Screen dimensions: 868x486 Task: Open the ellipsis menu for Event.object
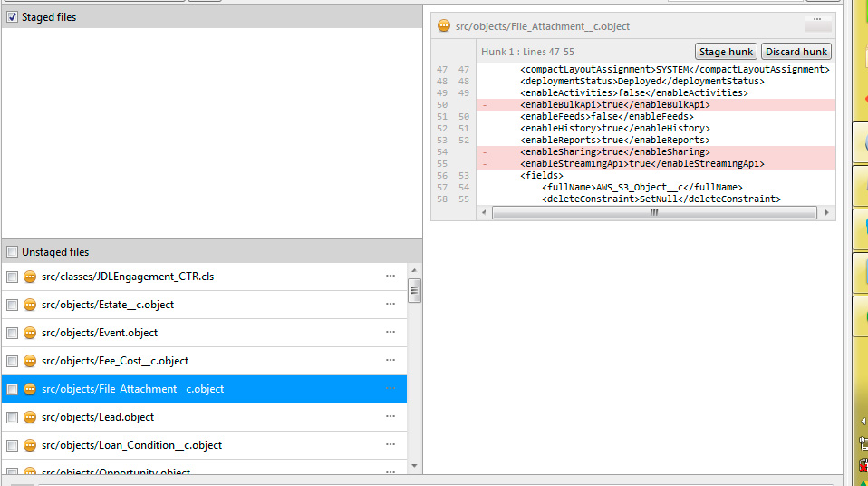point(391,333)
